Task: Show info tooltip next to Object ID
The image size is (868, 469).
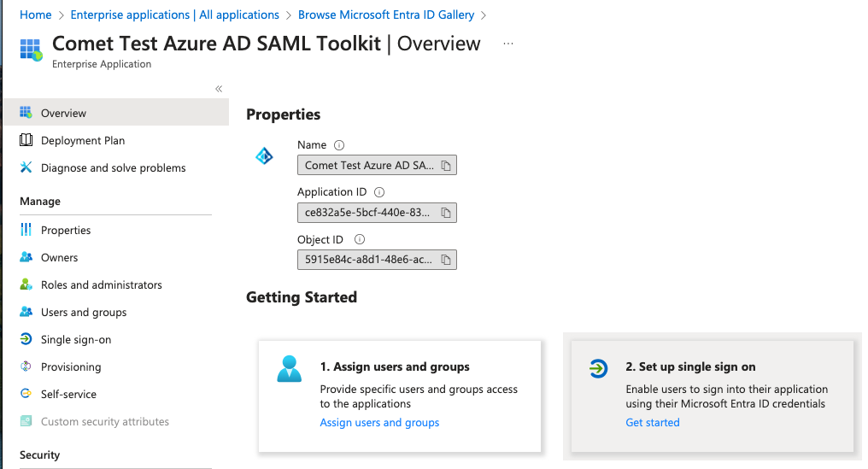Action: coord(360,239)
